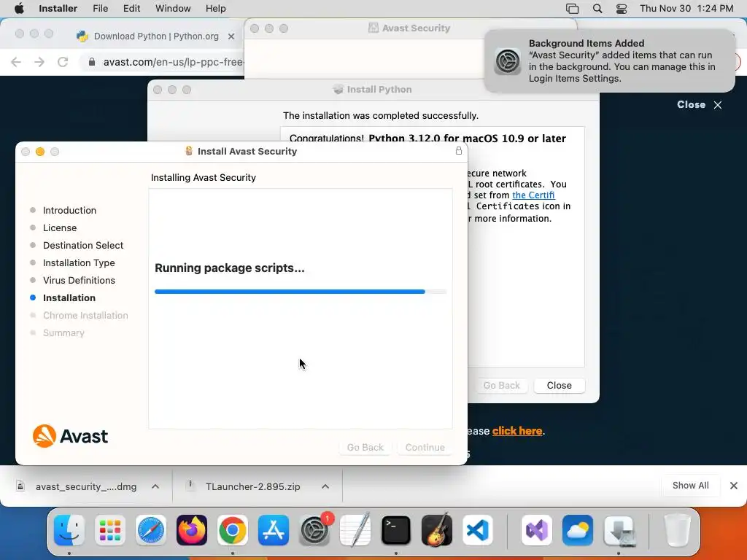Screen dimensions: 747x560
Task: Open TextEdit from the Dock
Action: pyautogui.click(x=355, y=530)
